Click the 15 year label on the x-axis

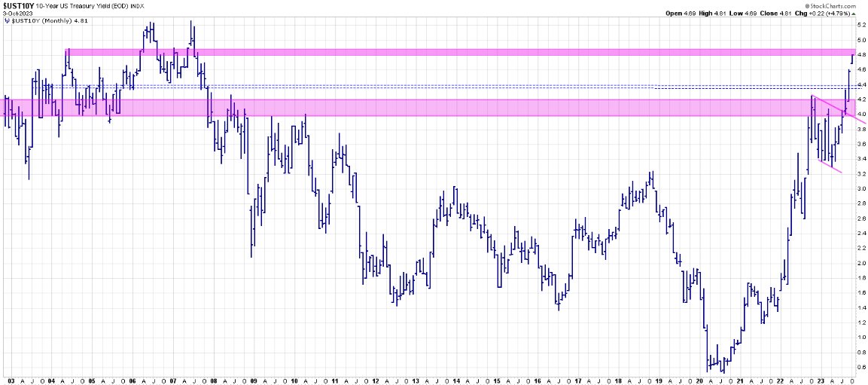(x=497, y=380)
